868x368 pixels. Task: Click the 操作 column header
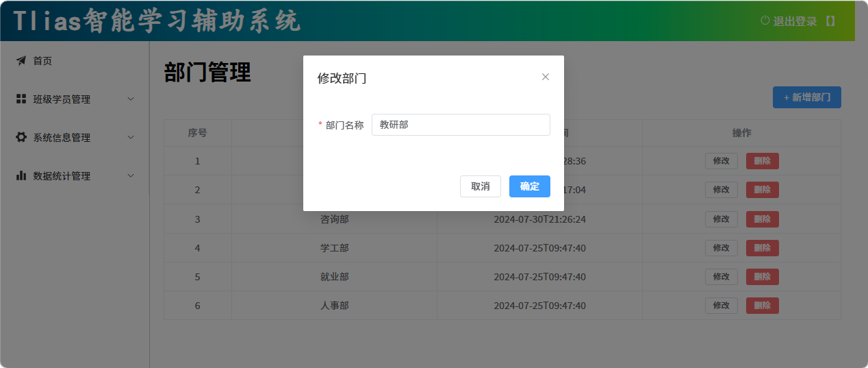tap(742, 133)
